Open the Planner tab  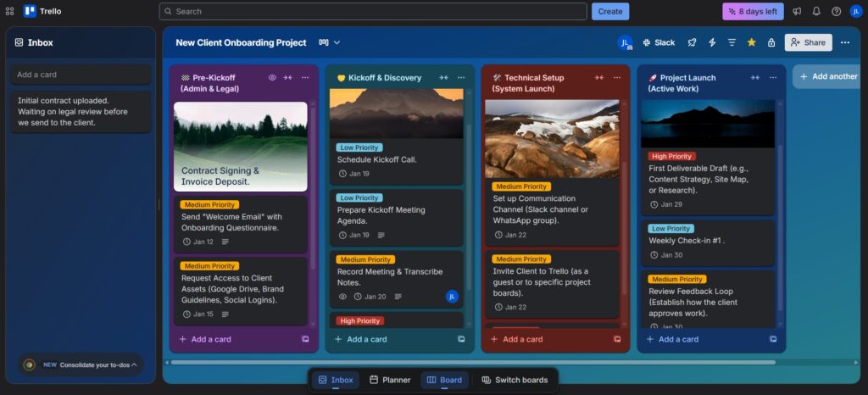[390, 380]
